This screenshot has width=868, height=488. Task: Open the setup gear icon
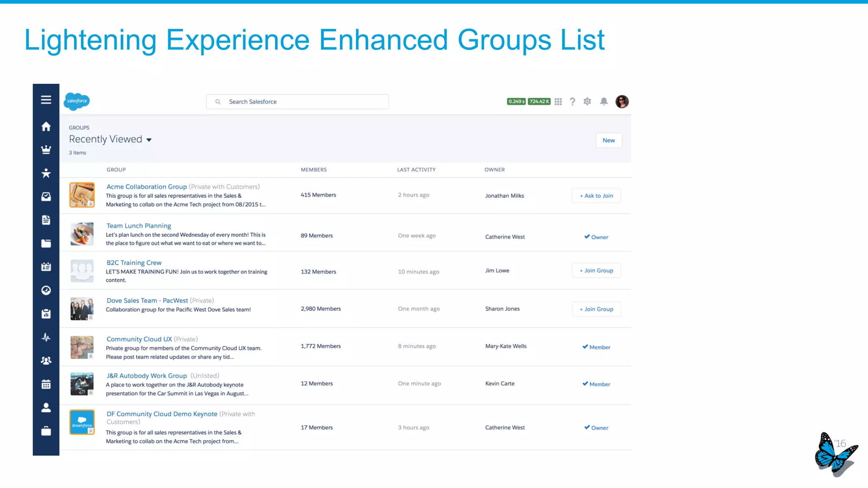[x=587, y=101]
